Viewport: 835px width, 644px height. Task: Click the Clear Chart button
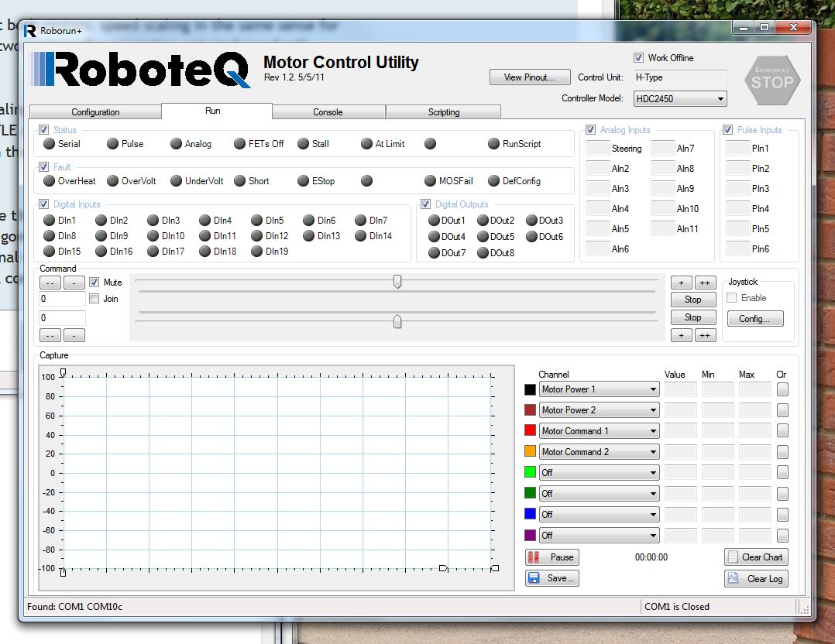[x=755, y=557]
